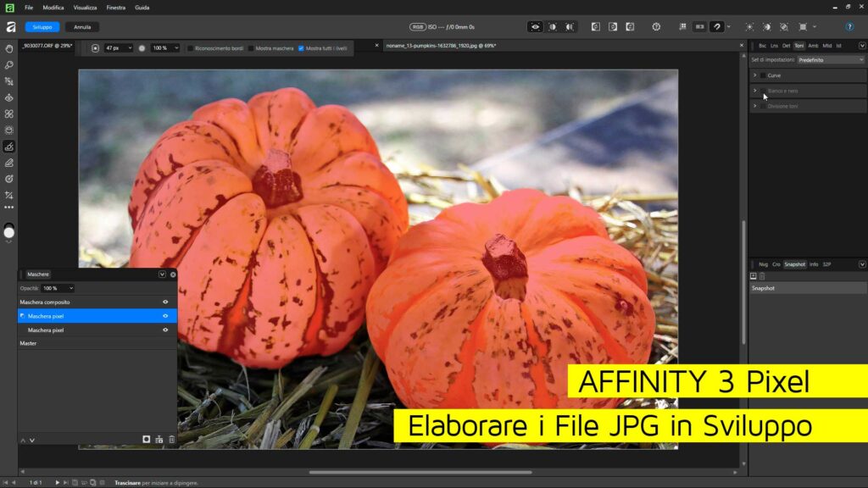Add a pixel mask in Maschere panel
868x488 pixels.
[146, 440]
